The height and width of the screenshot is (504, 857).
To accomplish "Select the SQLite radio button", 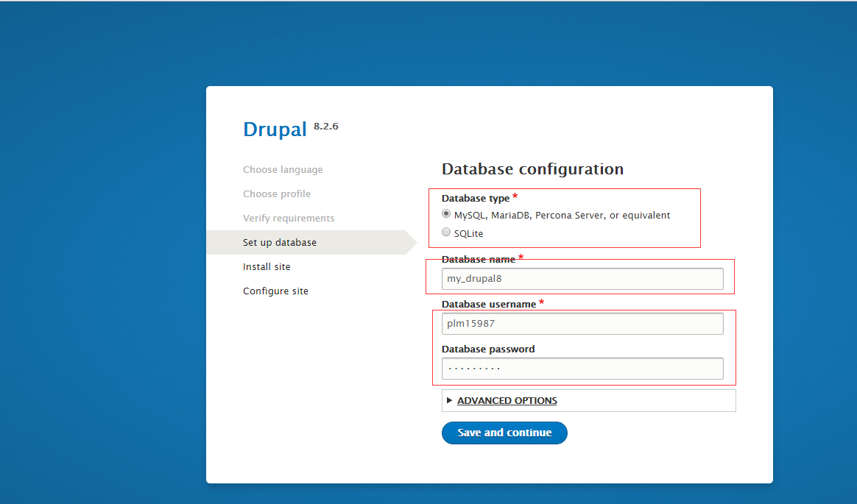I will [446, 233].
